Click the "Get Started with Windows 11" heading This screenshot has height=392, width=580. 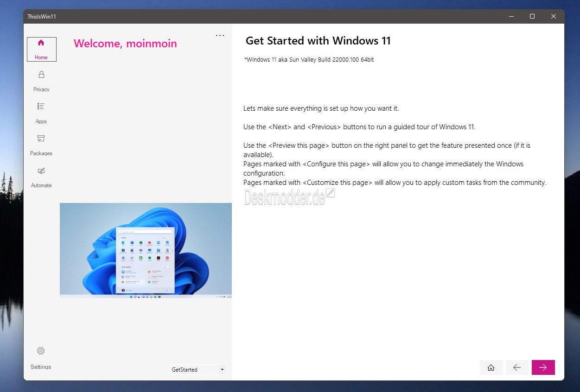tap(318, 41)
